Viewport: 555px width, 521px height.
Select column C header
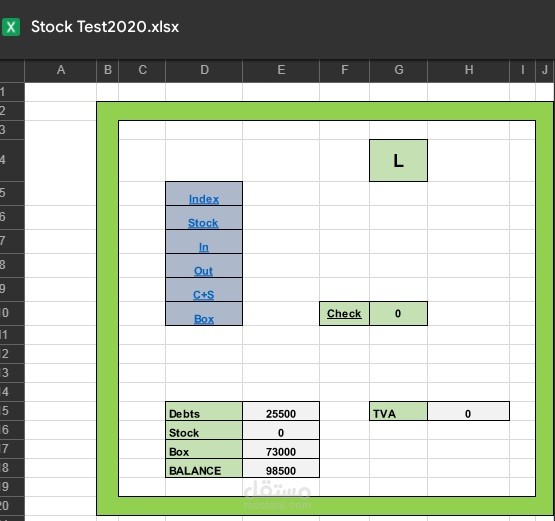tap(142, 70)
